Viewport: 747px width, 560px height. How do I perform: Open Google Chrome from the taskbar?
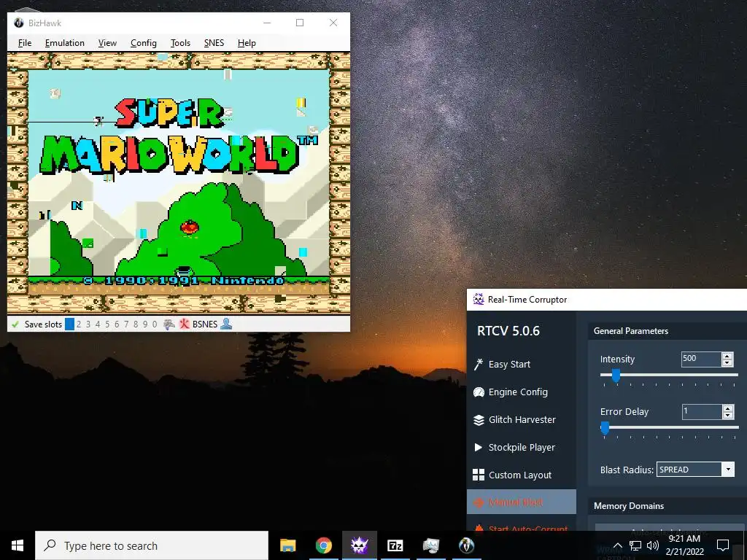point(323,545)
